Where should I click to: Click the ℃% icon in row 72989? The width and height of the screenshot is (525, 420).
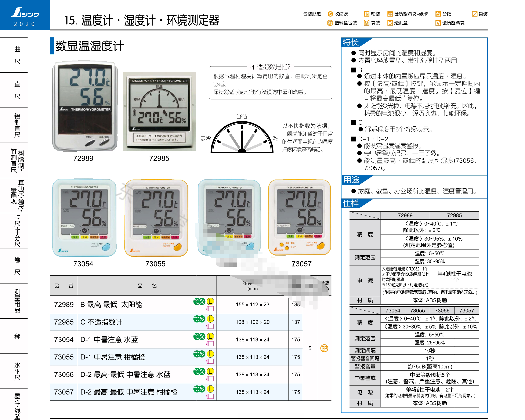pyautogui.click(x=199, y=301)
